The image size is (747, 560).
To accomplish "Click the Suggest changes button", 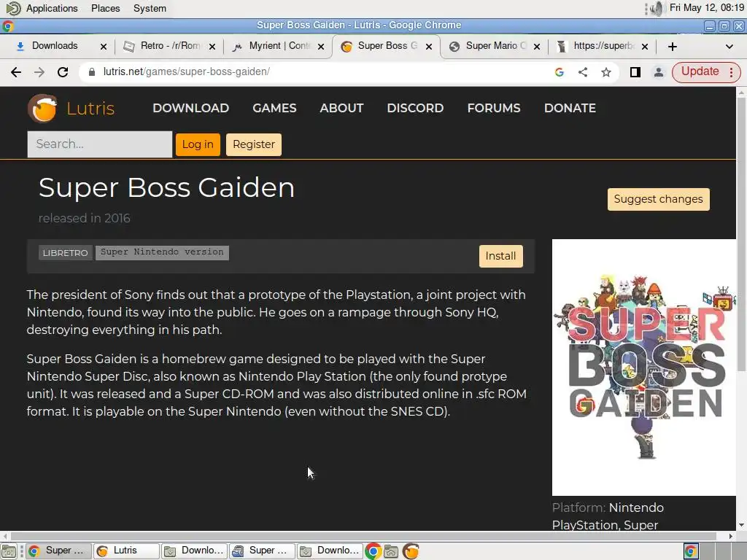I will pos(659,199).
